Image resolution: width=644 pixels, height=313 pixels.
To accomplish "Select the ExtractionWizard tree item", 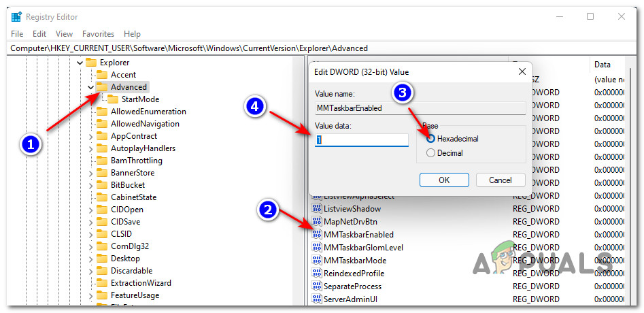I will pyautogui.click(x=141, y=283).
